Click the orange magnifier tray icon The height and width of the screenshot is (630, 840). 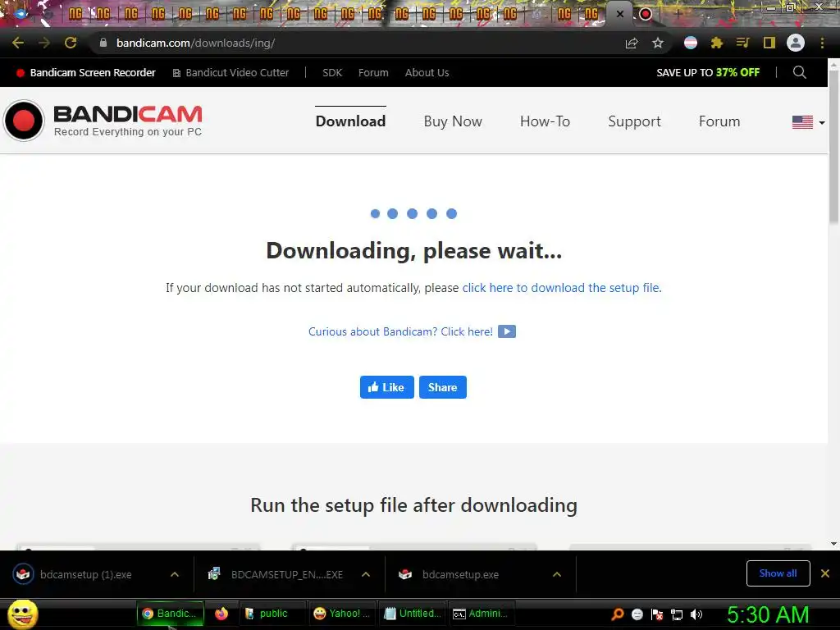pos(617,614)
